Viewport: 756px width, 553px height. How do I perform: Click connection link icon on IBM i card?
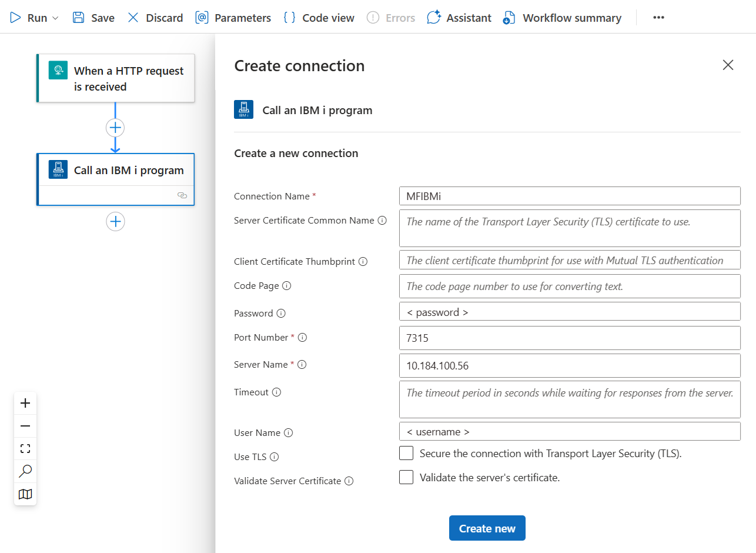click(182, 195)
